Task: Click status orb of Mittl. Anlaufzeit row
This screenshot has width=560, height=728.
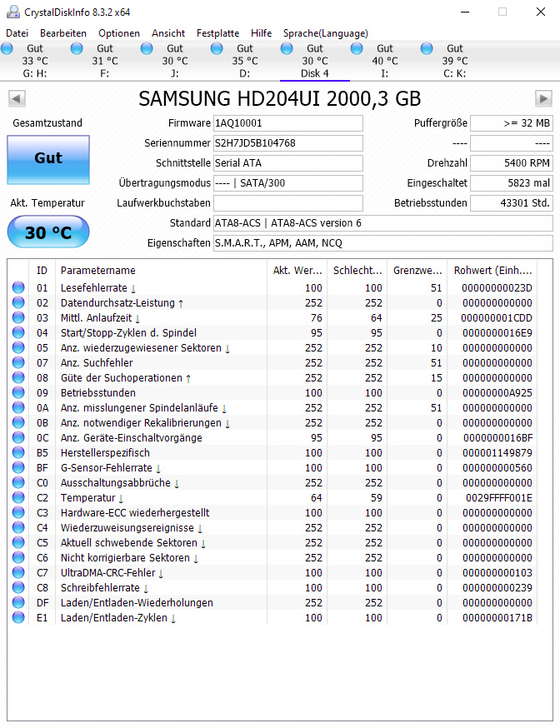Action: (x=18, y=317)
